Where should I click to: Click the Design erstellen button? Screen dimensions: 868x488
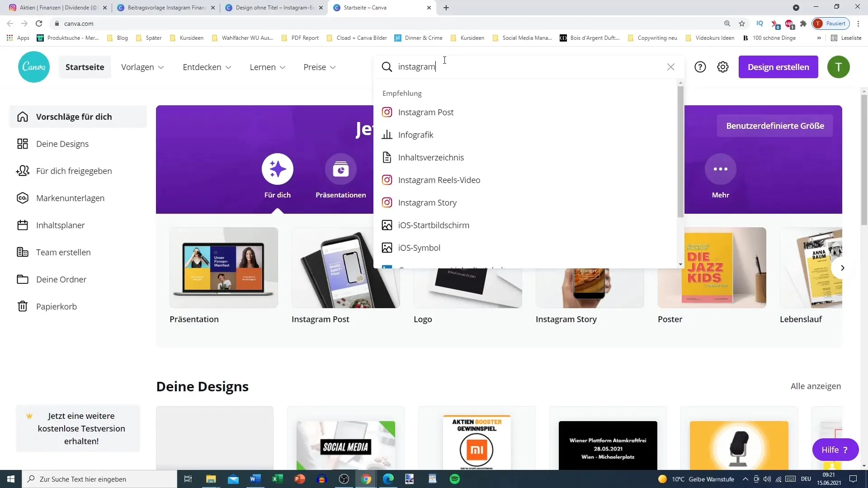coord(778,67)
